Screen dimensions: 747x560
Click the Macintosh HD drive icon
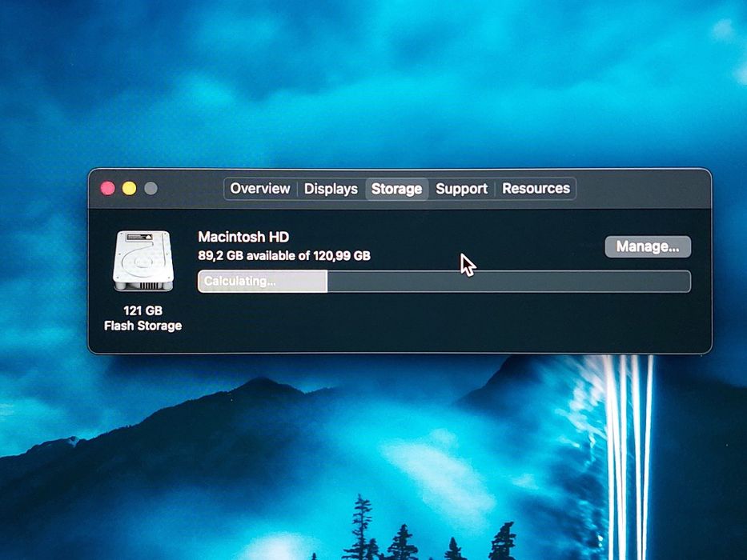[x=143, y=261]
